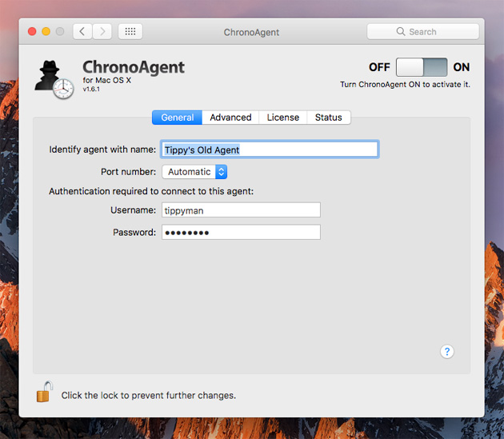Click the back navigation arrow

[x=82, y=31]
